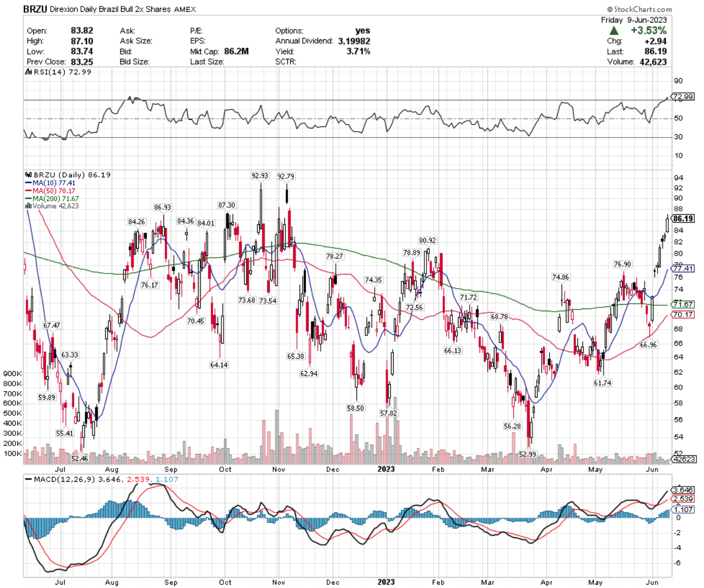This screenshot has height=588, width=704.
Task: Open the StockCharts.com copyright credit
Action: (639, 9)
